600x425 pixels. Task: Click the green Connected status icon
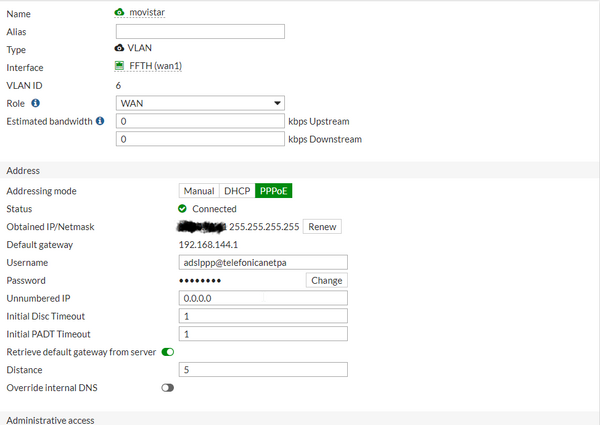[182, 209]
